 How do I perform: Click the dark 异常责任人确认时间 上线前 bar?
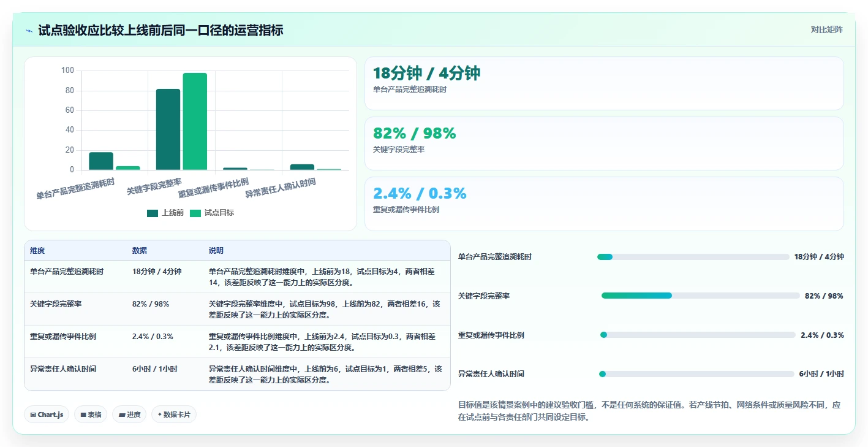pyautogui.click(x=302, y=167)
